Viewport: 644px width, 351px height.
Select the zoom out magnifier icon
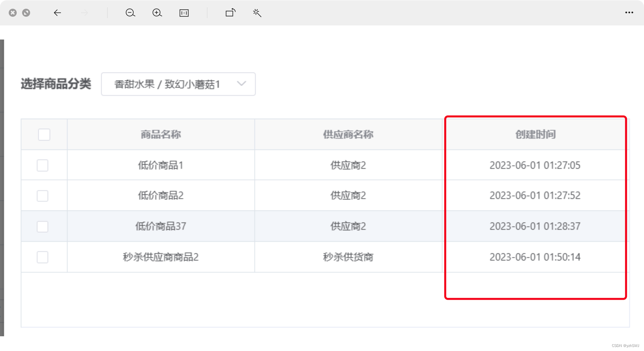(x=130, y=13)
